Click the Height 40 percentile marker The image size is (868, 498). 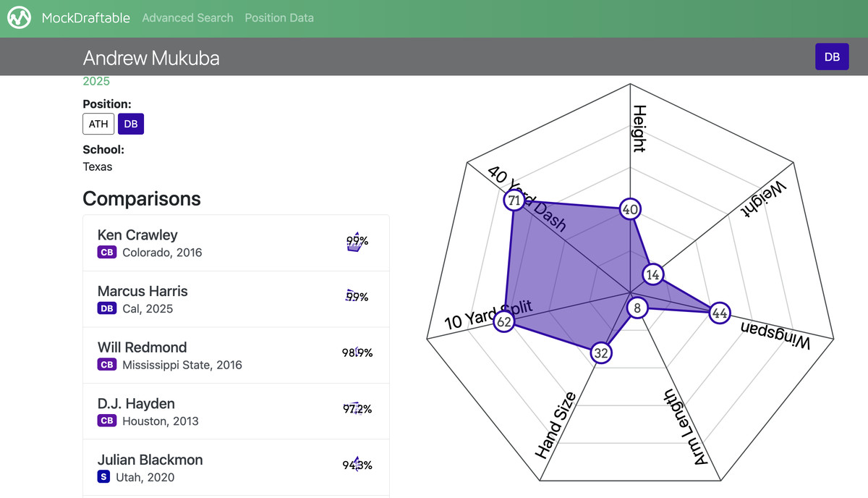coord(630,210)
